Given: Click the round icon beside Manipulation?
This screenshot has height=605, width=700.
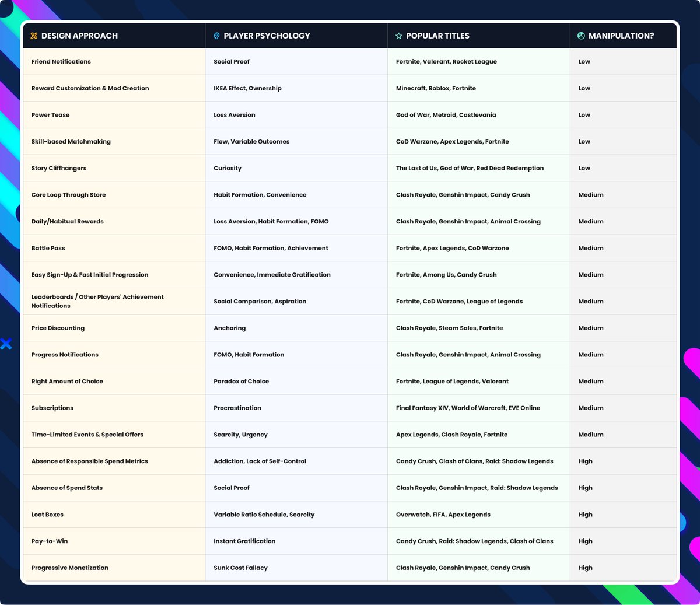Looking at the screenshot, I should (581, 36).
